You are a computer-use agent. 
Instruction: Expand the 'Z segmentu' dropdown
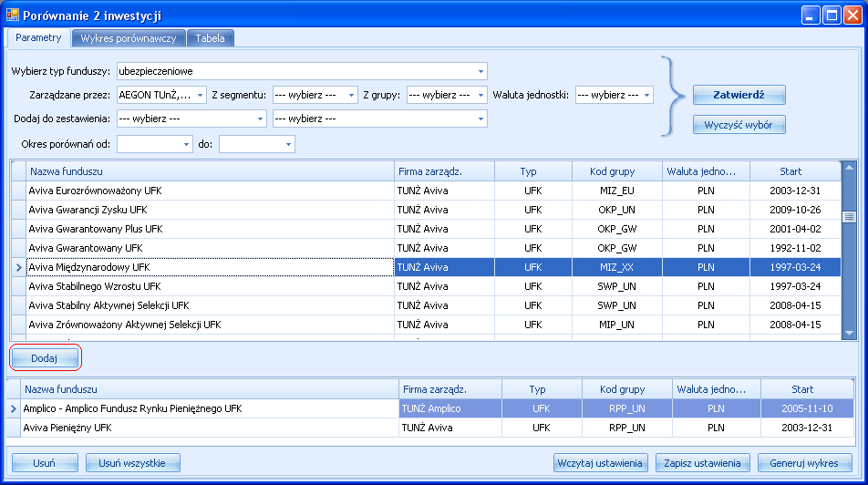[351, 95]
